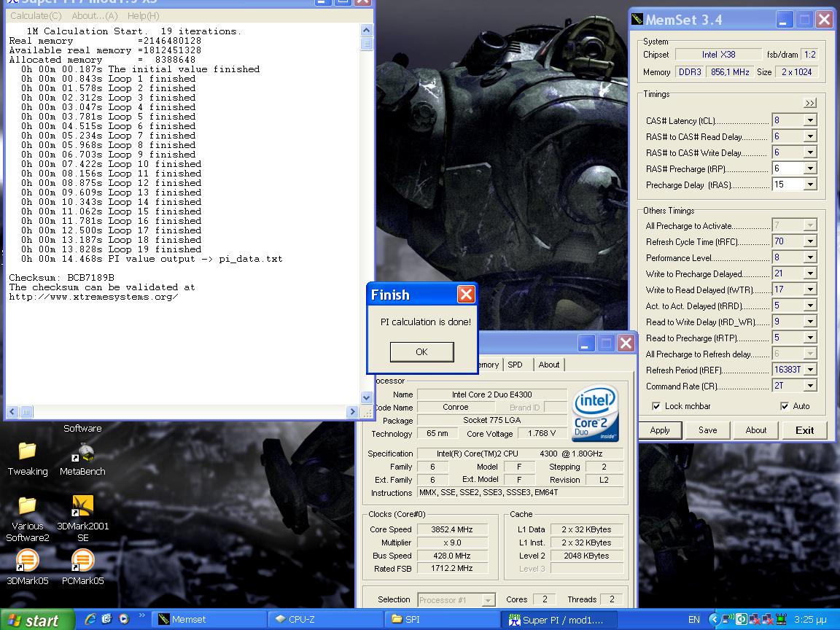Image resolution: width=840 pixels, height=630 pixels.
Task: Toggle the Lock mchbar checkbox
Action: pos(656,406)
